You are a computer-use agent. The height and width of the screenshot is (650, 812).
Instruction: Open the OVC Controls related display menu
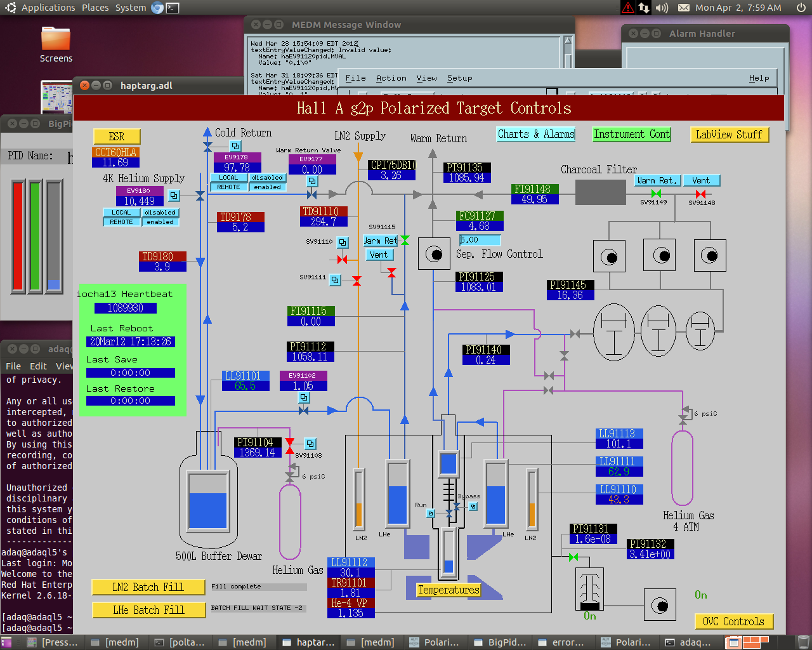[x=733, y=621]
